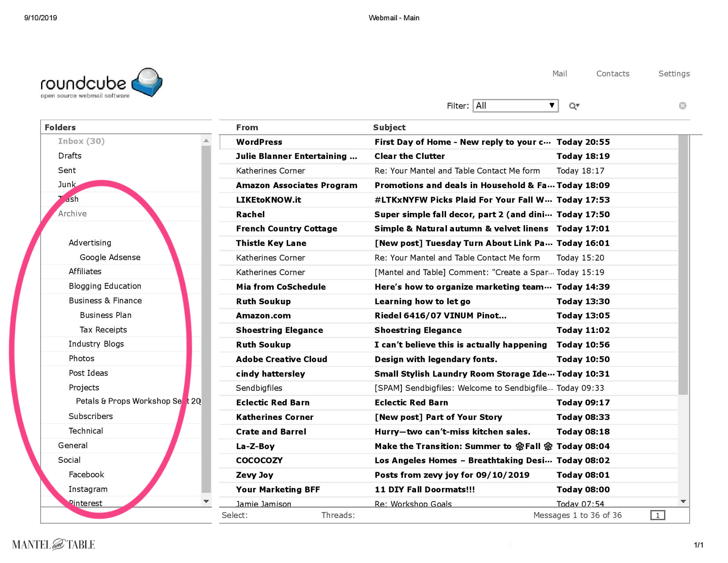Open Mia from CoSchedule marketing email
The image size is (728, 563).
[448, 287]
